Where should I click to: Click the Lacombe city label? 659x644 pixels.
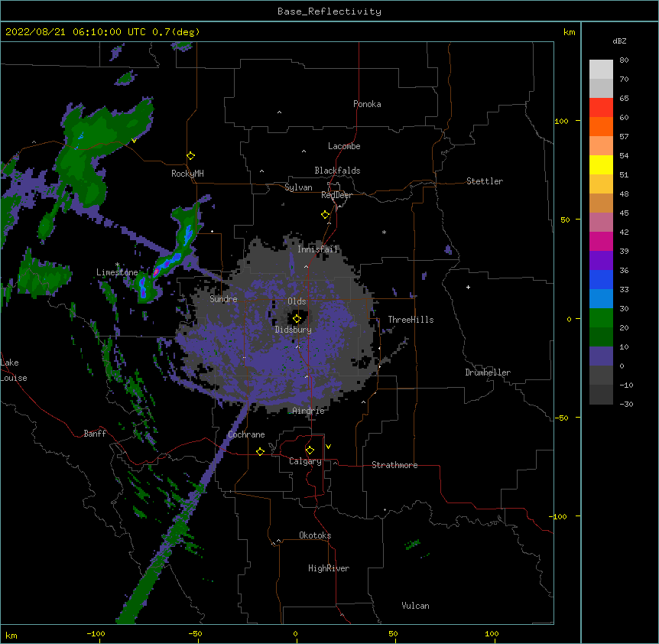344,146
